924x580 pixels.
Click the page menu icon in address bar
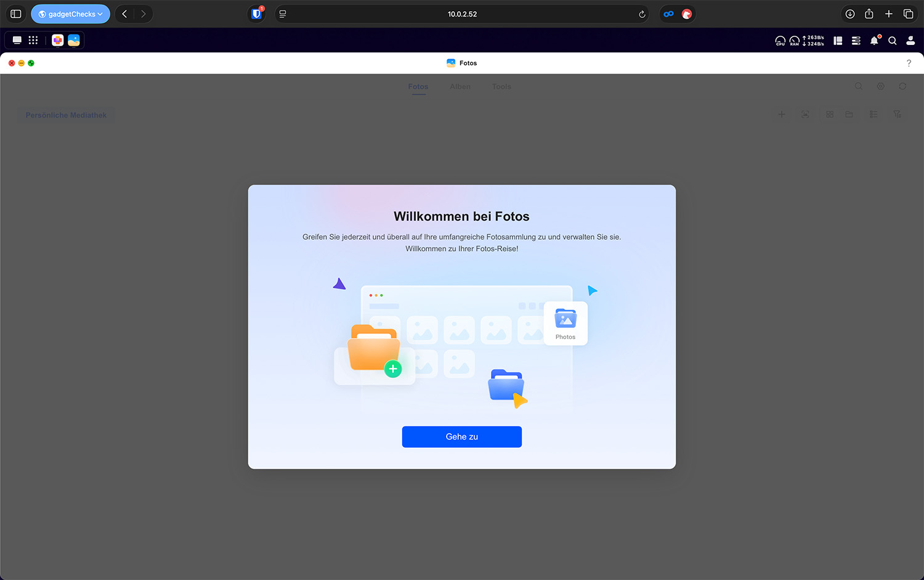coord(283,14)
